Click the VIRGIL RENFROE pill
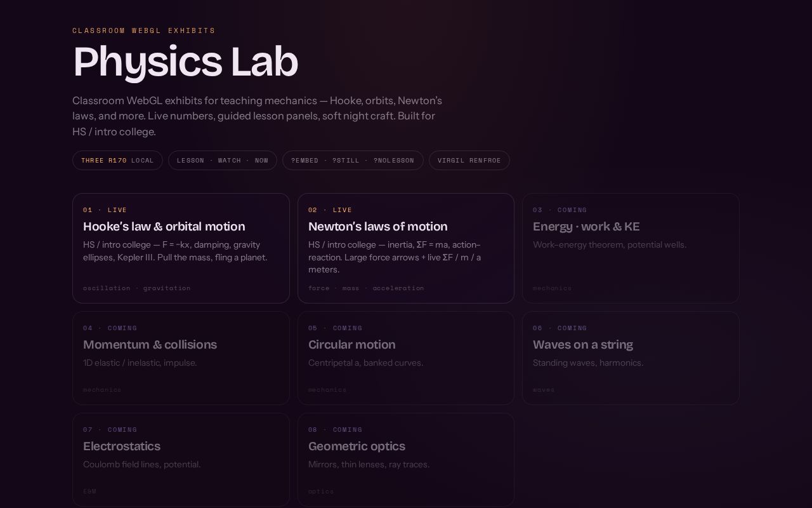Screen dimensions: 812x508 [469, 161]
